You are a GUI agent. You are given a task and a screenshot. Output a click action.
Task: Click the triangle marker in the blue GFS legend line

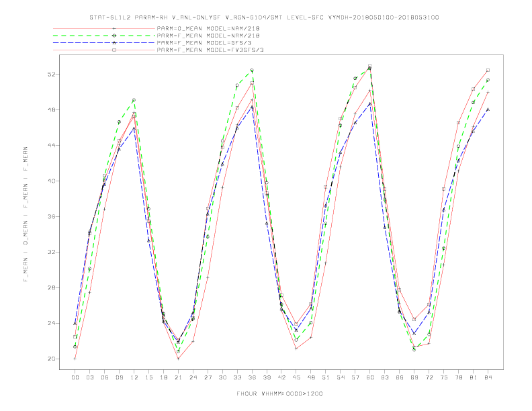tap(114, 43)
